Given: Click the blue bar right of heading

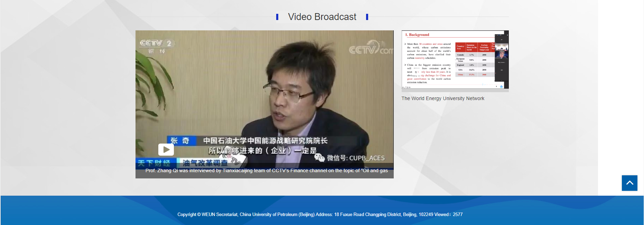Looking at the screenshot, I should 367,17.
